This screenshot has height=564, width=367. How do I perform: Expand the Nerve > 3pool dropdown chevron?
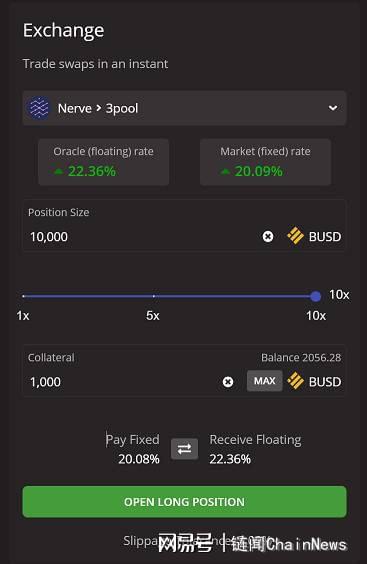point(333,108)
